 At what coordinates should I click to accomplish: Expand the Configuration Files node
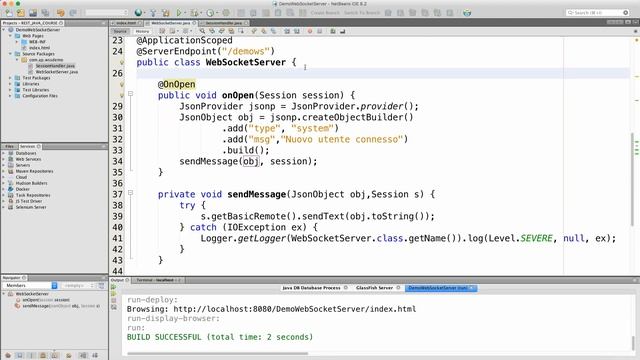11,96
